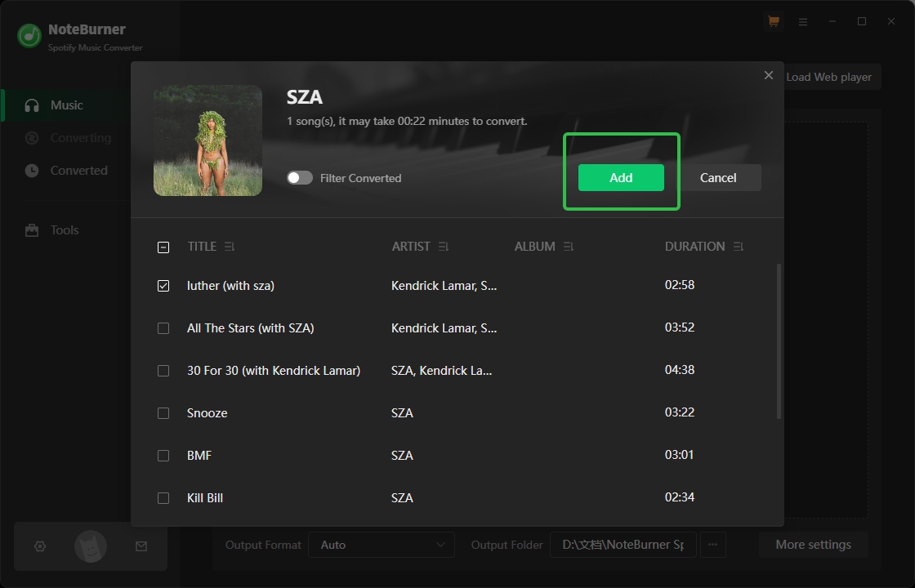Screen dimensions: 915x588
Task: Check the Snooze track checkbox
Action: tap(163, 413)
